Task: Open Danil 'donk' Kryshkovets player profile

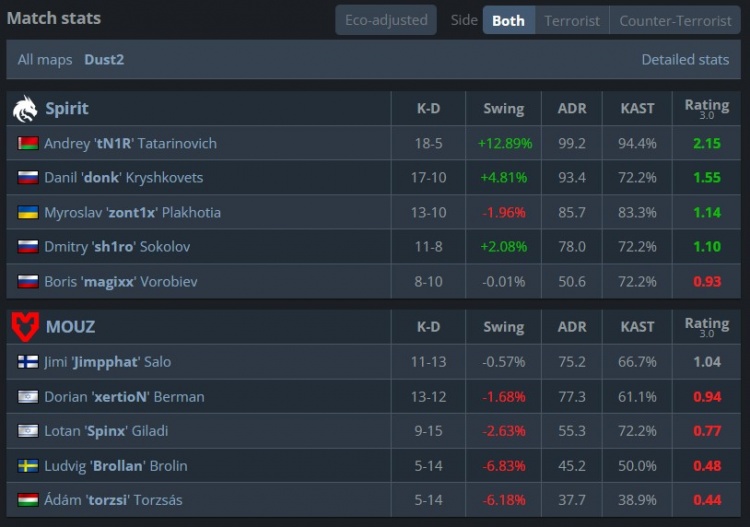Action: (x=123, y=178)
